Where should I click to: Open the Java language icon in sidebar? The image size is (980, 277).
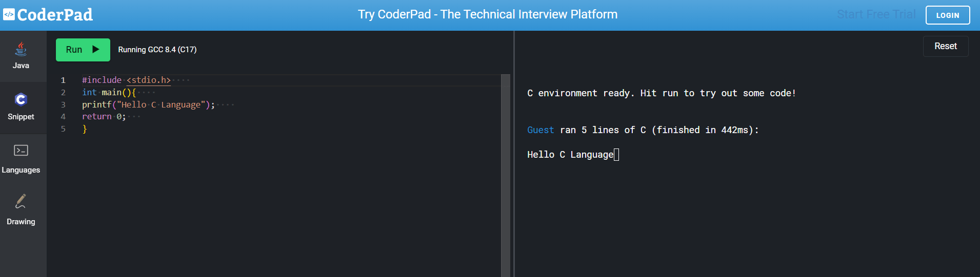(x=21, y=49)
